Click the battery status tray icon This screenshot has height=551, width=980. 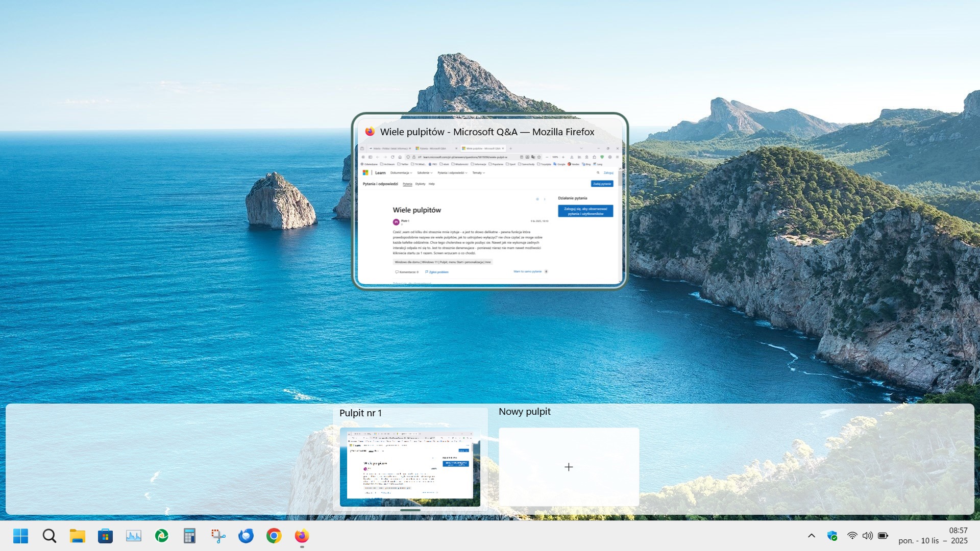click(883, 536)
